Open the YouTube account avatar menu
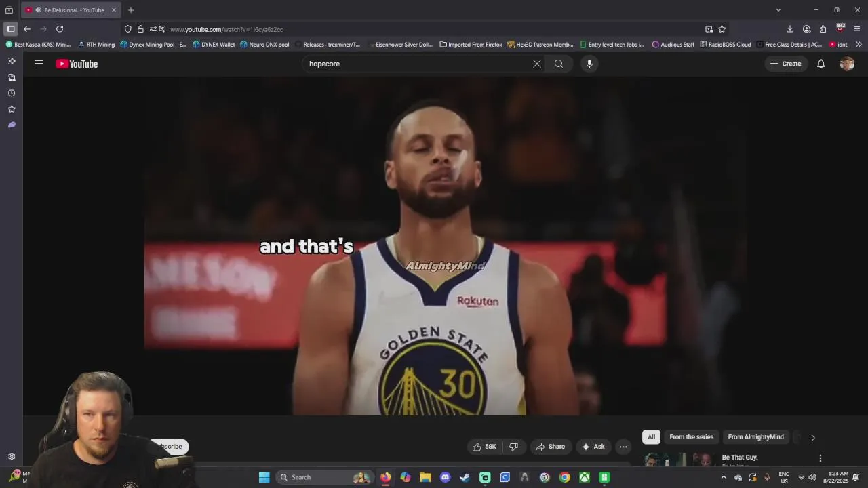868x488 pixels. [x=847, y=64]
